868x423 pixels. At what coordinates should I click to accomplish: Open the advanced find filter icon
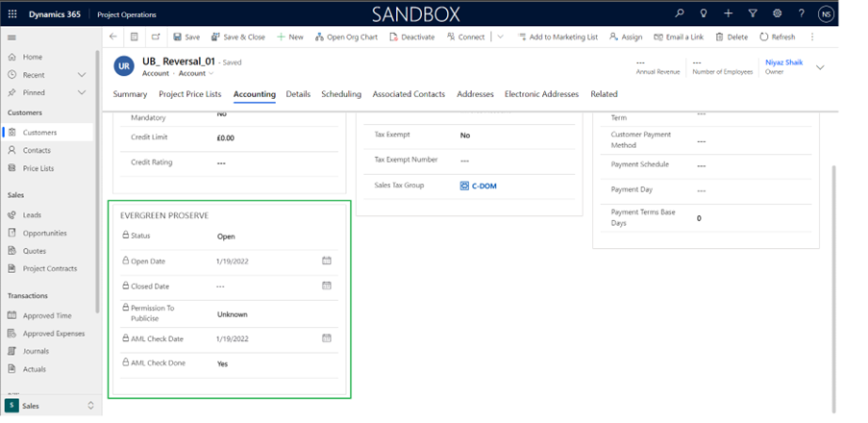coord(753,13)
